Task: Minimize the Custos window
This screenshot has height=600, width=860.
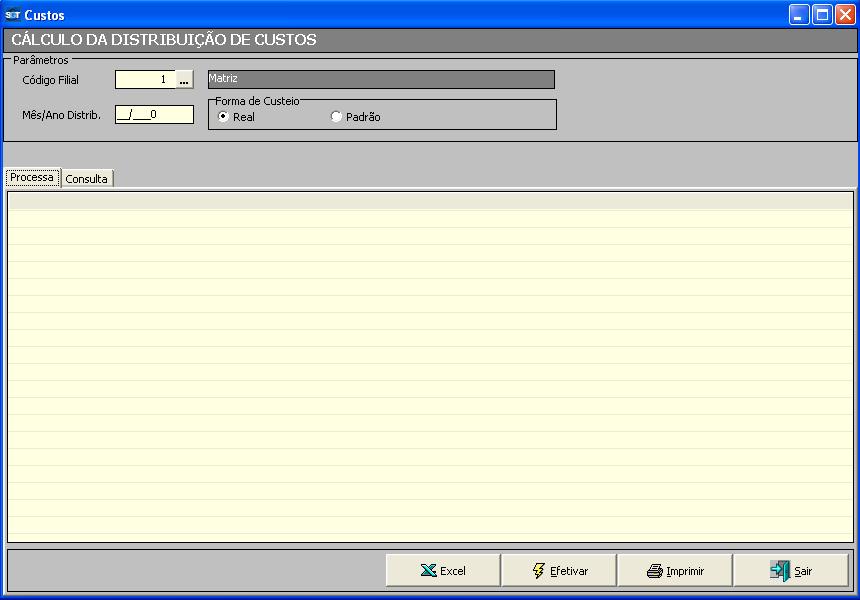Action: (798, 15)
